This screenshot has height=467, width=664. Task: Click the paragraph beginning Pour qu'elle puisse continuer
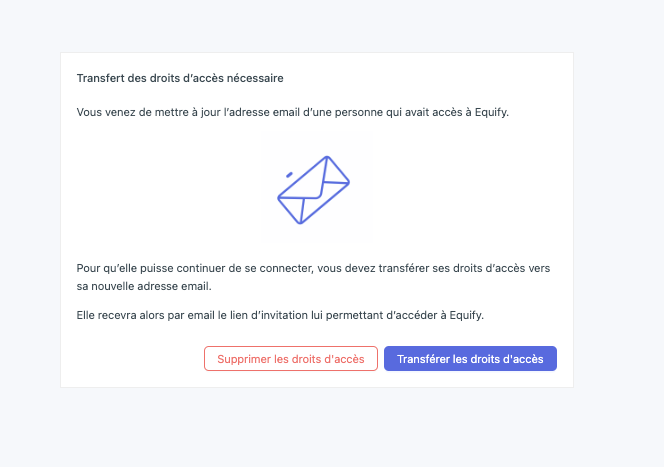click(313, 277)
